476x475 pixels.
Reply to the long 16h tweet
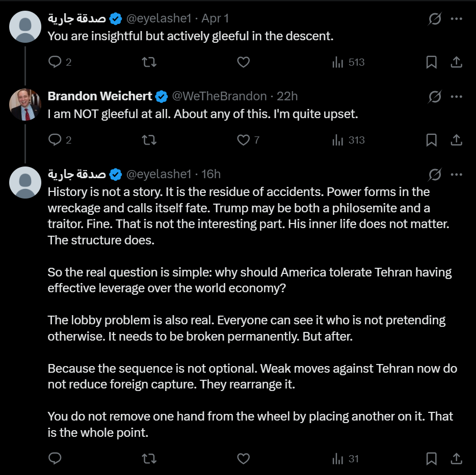coord(55,459)
